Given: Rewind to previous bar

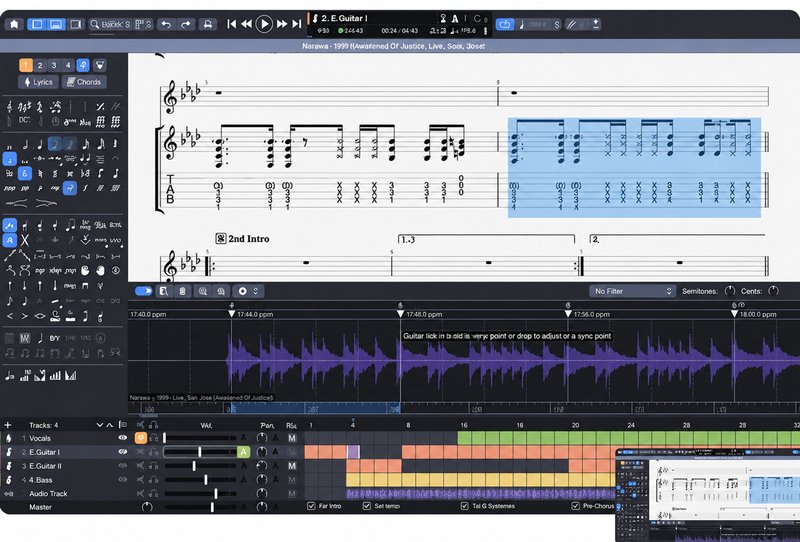Looking at the screenshot, I should 246,24.
